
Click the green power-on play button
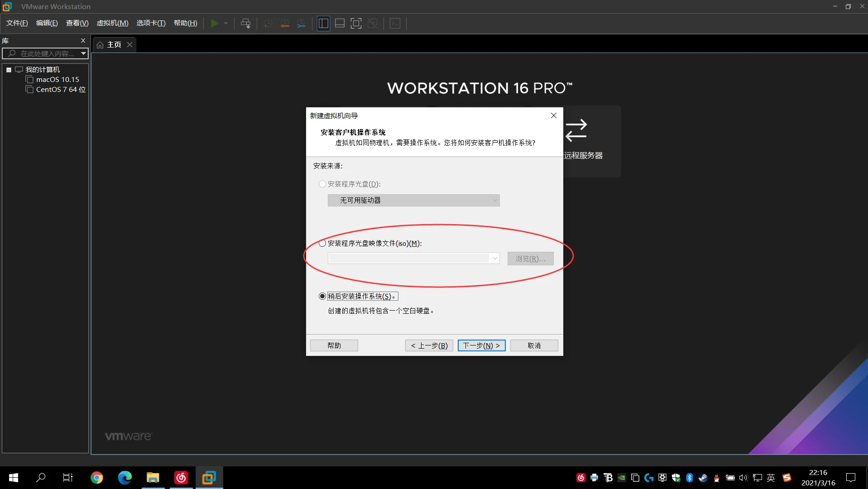click(215, 24)
